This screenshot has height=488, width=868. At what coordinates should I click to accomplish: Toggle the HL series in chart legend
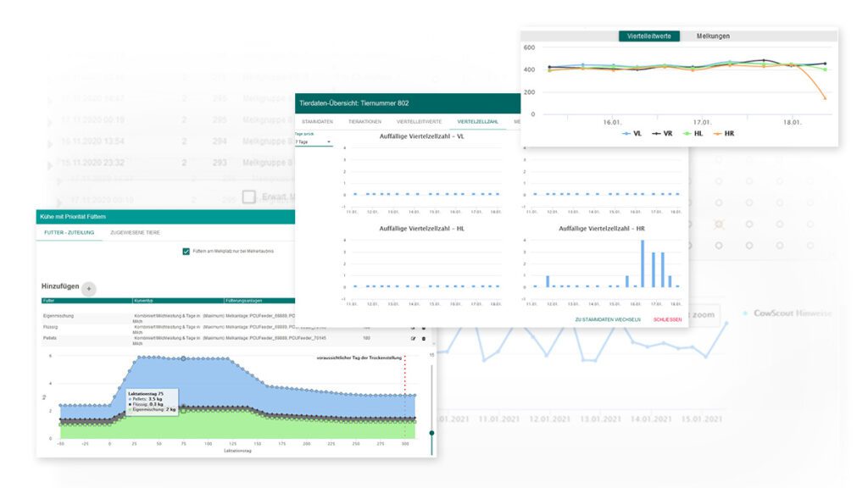[x=693, y=133]
